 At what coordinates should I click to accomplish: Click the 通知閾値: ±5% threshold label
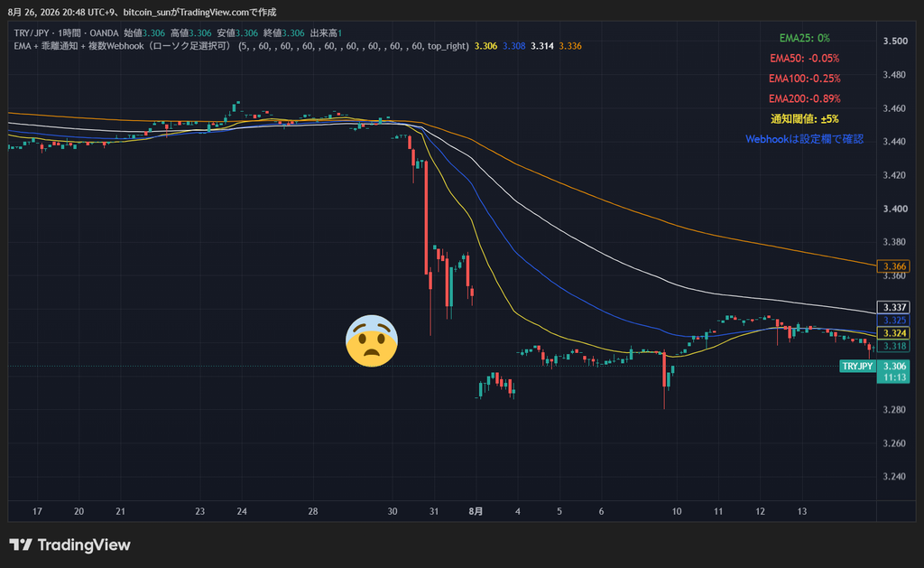[804, 118]
